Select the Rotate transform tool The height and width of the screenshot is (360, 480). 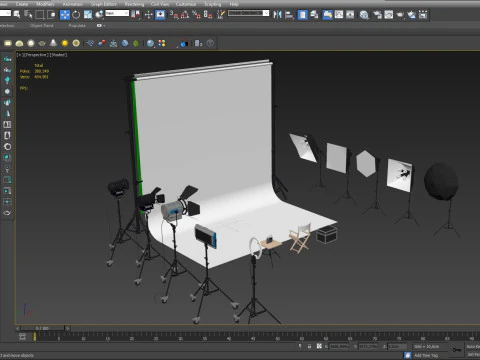point(76,14)
